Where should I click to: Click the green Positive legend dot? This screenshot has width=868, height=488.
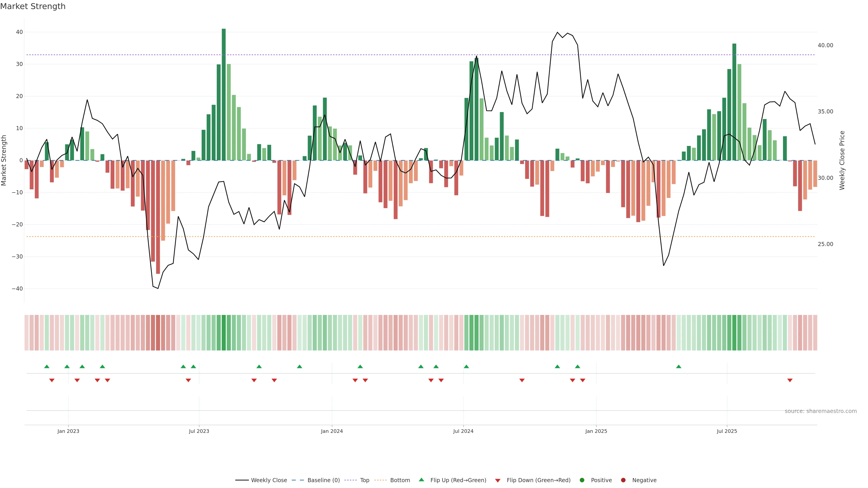pyautogui.click(x=582, y=480)
